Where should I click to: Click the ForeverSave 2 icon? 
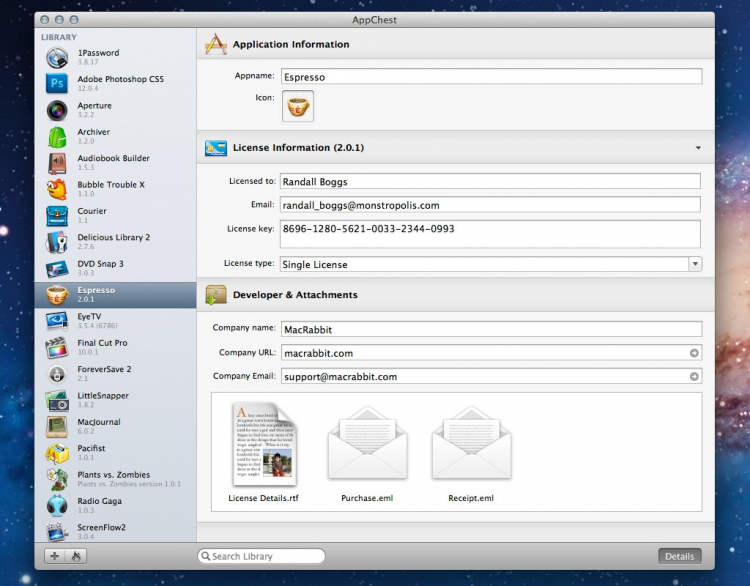[57, 374]
